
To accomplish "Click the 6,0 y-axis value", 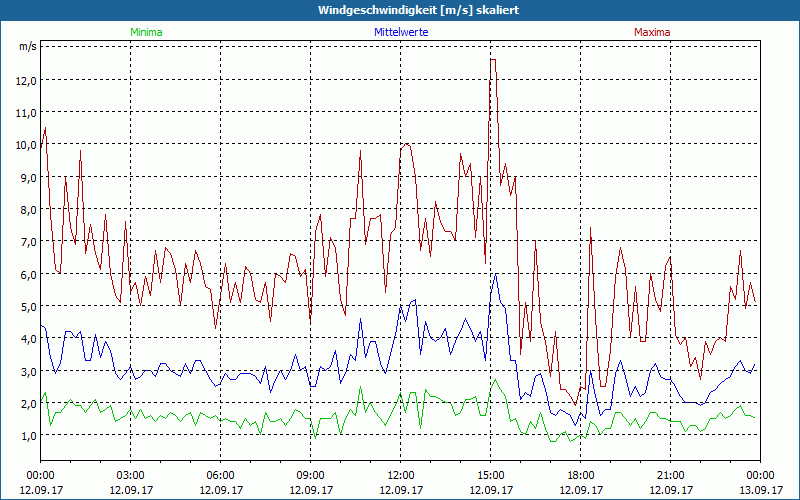I will pyautogui.click(x=29, y=274).
